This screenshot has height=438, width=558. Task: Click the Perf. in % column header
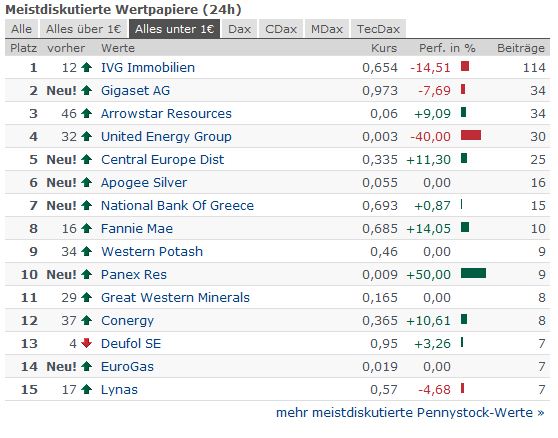[x=447, y=48]
